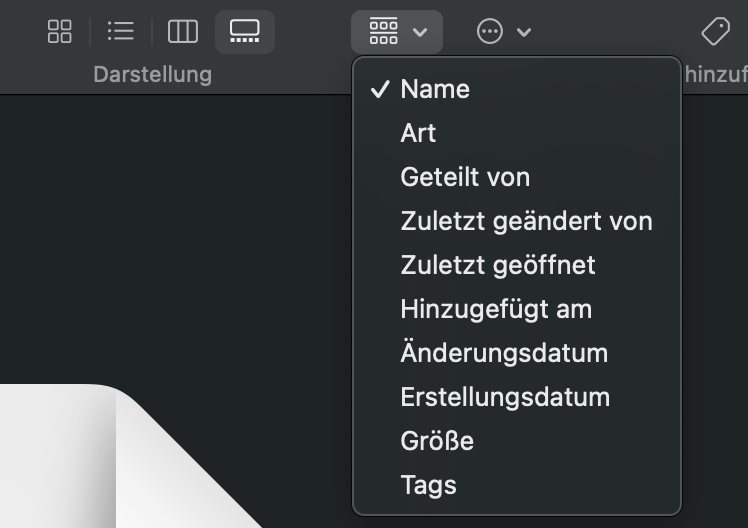The image size is (748, 528).
Task: Pick Zuletzt geöffnet from menu
Action: click(x=497, y=265)
